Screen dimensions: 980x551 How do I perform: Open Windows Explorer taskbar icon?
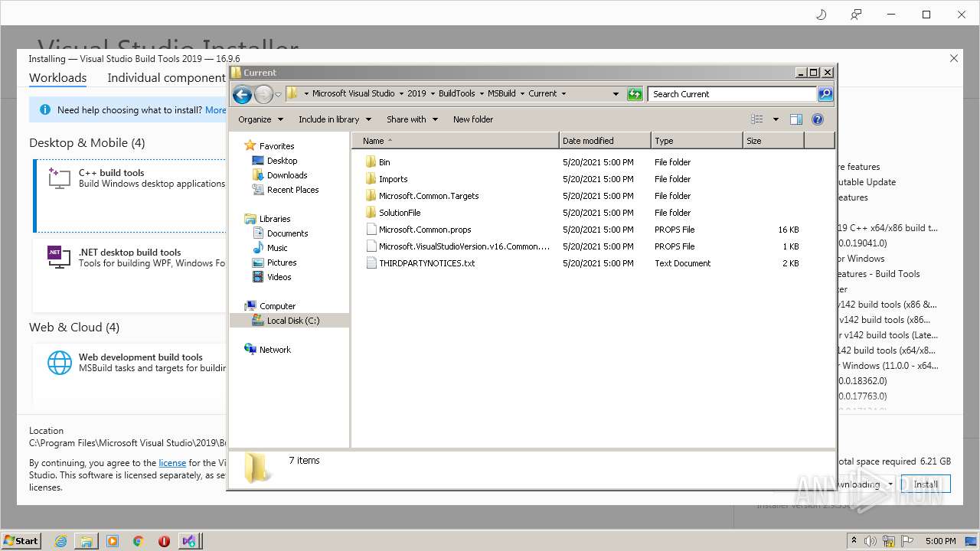87,541
